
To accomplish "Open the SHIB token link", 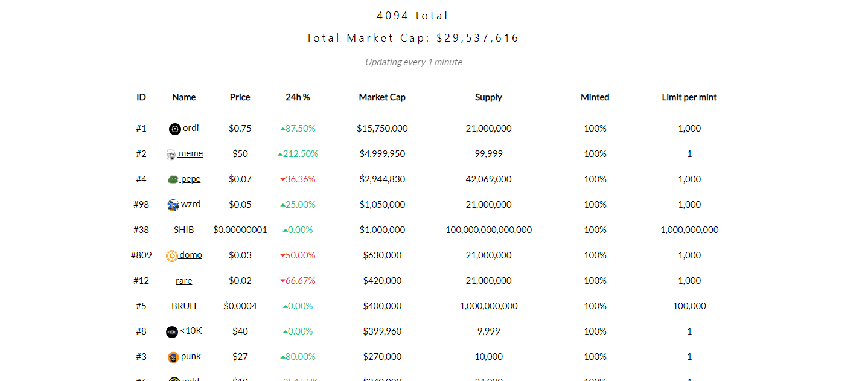I will [x=184, y=230].
